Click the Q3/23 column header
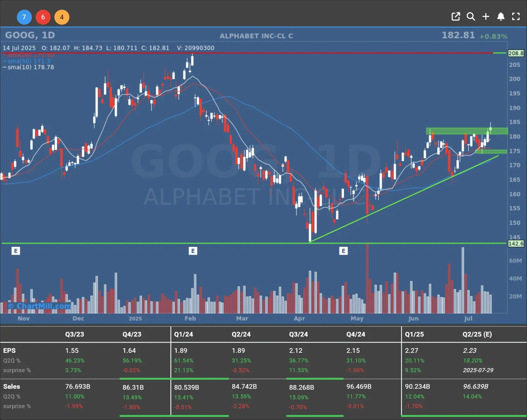This screenshot has width=527, height=420. 74,334
